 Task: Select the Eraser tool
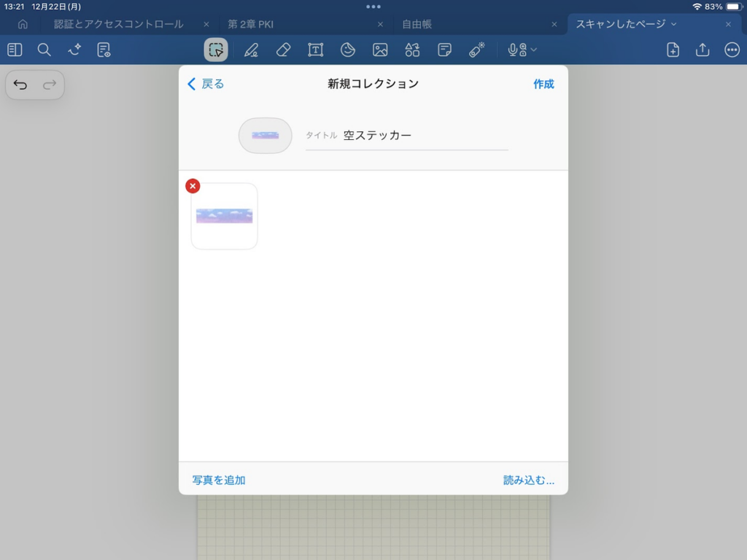(x=283, y=50)
